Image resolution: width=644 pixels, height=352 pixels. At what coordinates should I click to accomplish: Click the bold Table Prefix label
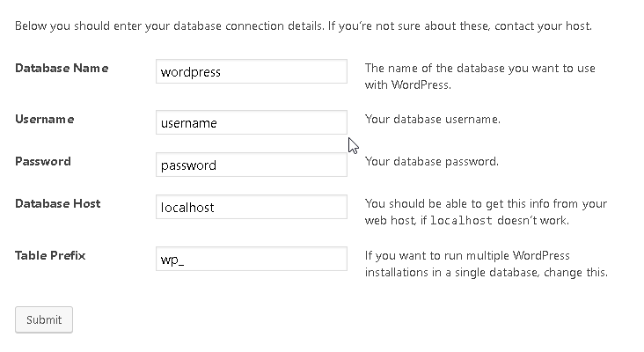coord(50,255)
